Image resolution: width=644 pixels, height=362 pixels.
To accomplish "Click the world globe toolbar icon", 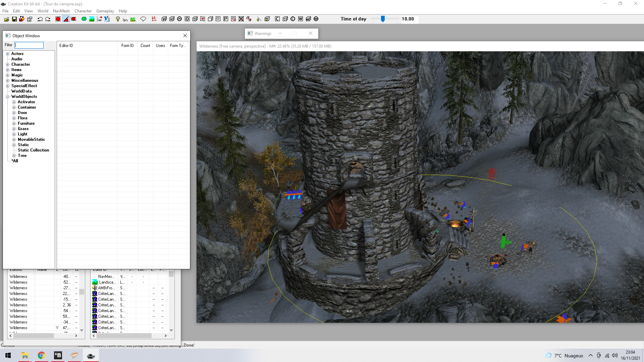I will (x=84, y=19).
